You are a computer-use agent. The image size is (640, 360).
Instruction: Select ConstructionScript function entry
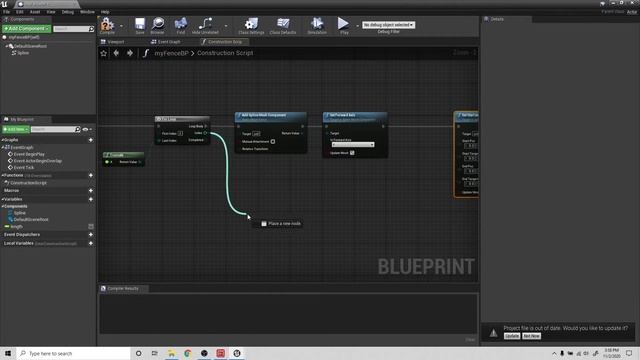pyautogui.click(x=28, y=183)
